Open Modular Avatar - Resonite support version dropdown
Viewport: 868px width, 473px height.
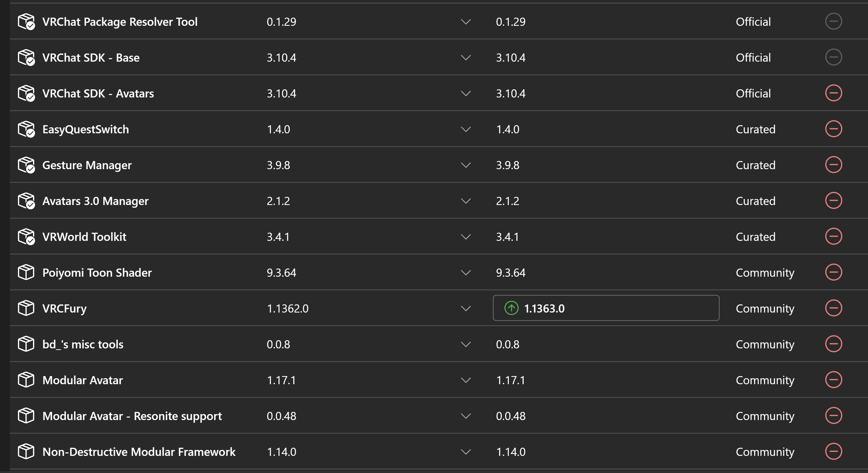(x=465, y=416)
